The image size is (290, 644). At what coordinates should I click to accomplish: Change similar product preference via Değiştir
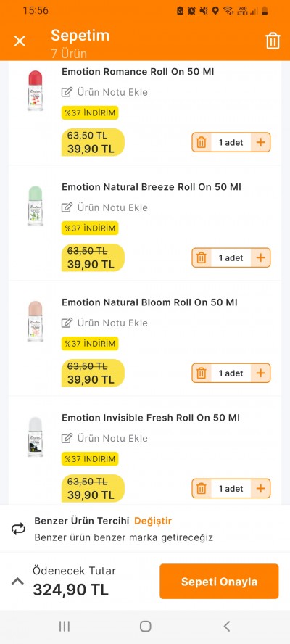point(153,521)
